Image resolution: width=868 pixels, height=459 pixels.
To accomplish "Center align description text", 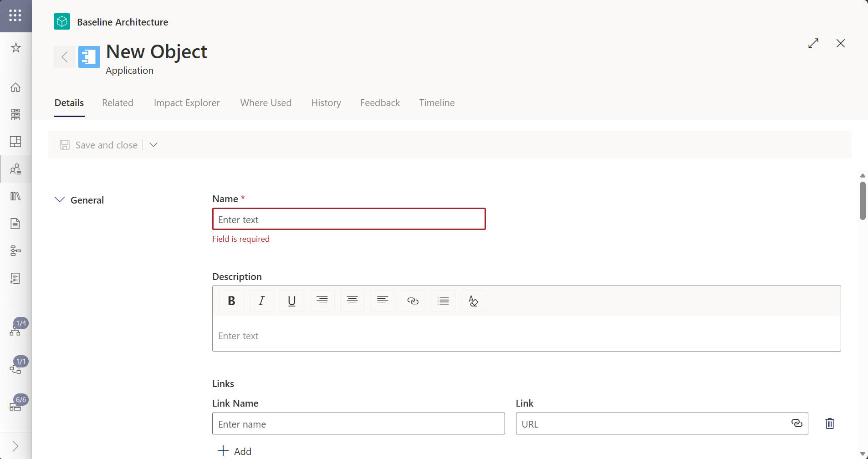I will 352,301.
